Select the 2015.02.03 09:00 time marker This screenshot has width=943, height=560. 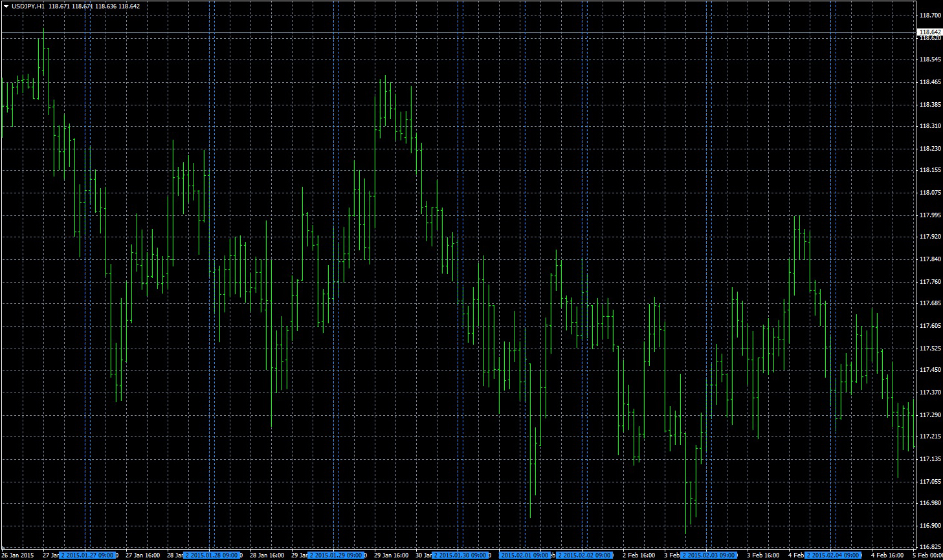[x=709, y=555]
